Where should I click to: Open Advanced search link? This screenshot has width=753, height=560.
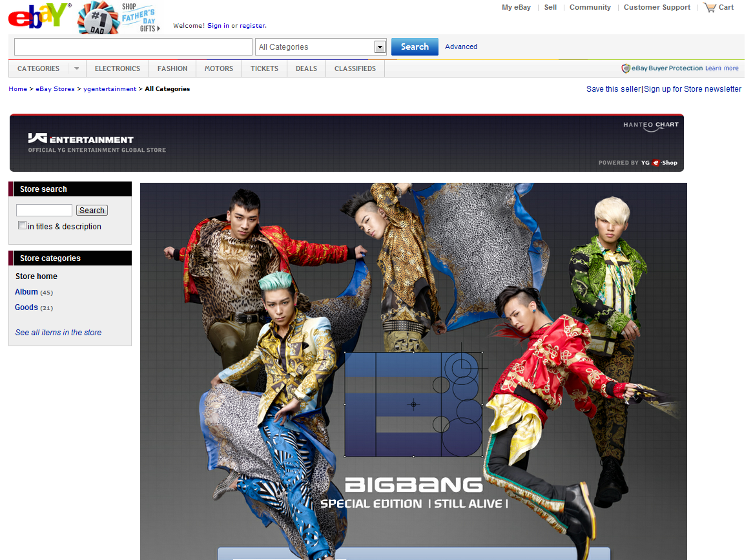[x=461, y=47]
